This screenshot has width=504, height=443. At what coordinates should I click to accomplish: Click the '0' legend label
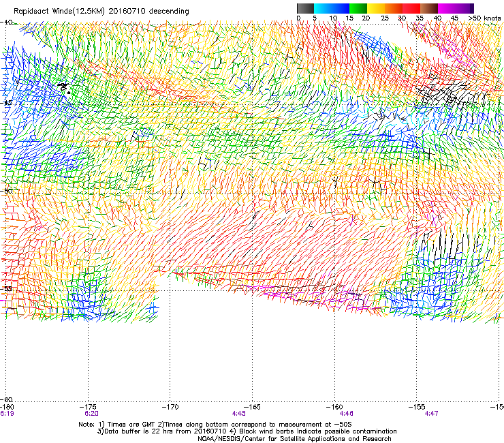point(298,18)
